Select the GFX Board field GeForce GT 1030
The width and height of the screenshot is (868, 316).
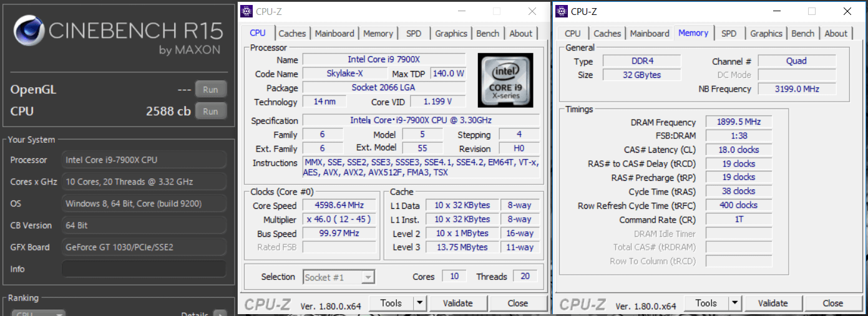[144, 247]
